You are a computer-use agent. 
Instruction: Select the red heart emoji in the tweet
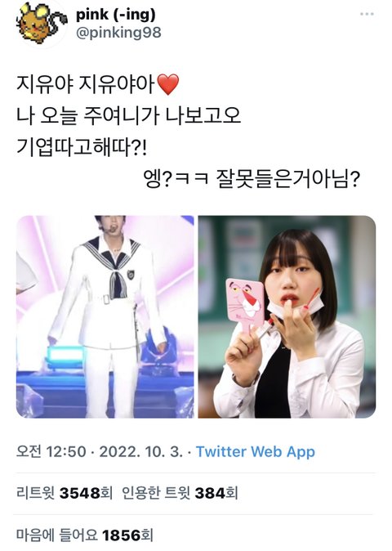point(168,84)
